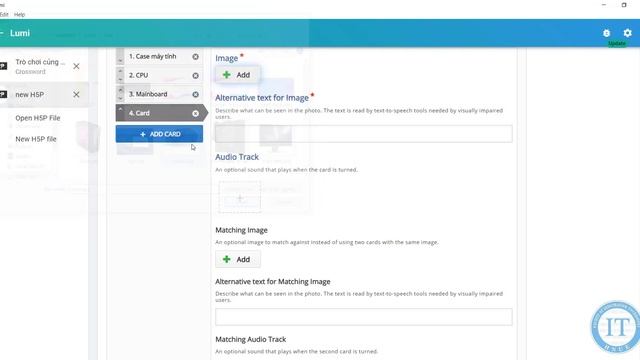
Task: Click the Update label
Action: tap(617, 43)
